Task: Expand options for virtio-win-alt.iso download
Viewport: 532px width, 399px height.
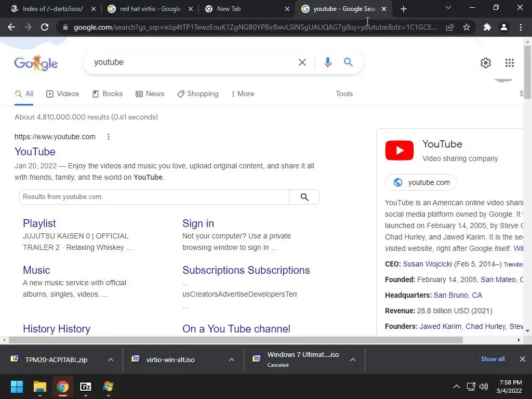Action: pos(232,360)
